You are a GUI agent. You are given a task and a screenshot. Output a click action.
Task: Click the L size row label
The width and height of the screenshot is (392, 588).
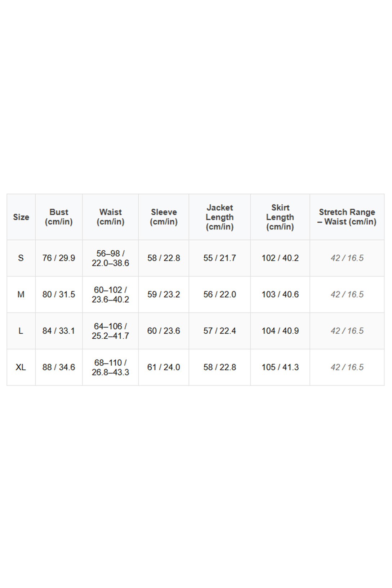(21, 331)
